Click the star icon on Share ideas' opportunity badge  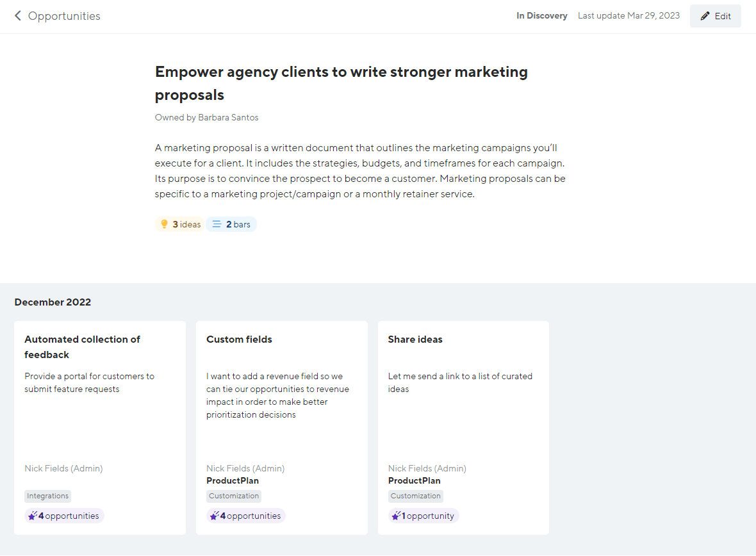[397, 515]
